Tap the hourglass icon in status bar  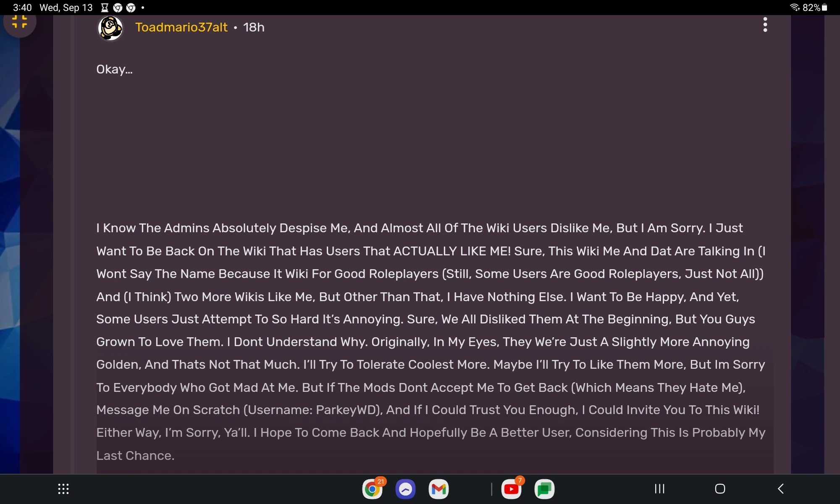pyautogui.click(x=104, y=7)
